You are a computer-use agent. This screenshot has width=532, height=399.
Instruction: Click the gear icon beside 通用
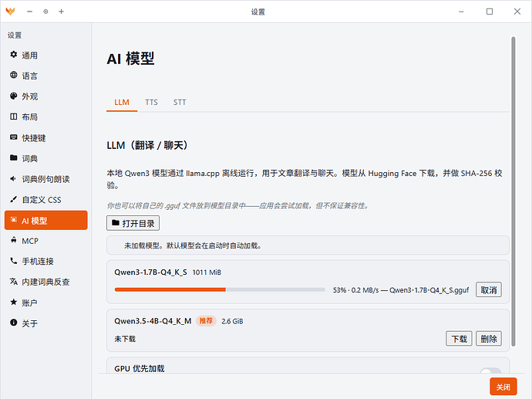[x=14, y=54]
